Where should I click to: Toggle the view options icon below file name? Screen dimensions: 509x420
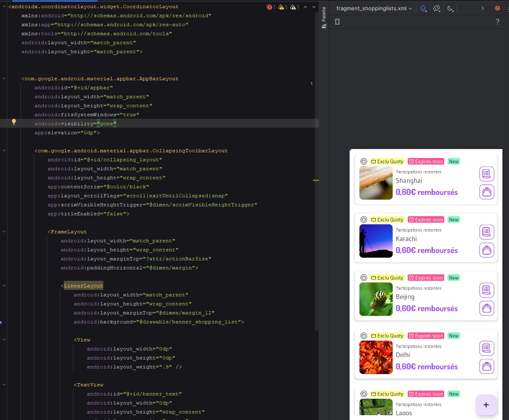tap(337, 22)
